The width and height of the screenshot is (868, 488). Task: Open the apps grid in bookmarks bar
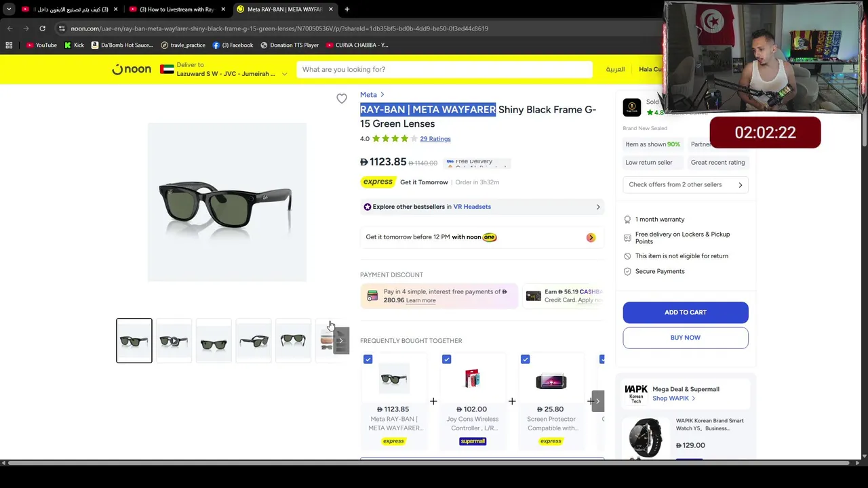click(9, 45)
